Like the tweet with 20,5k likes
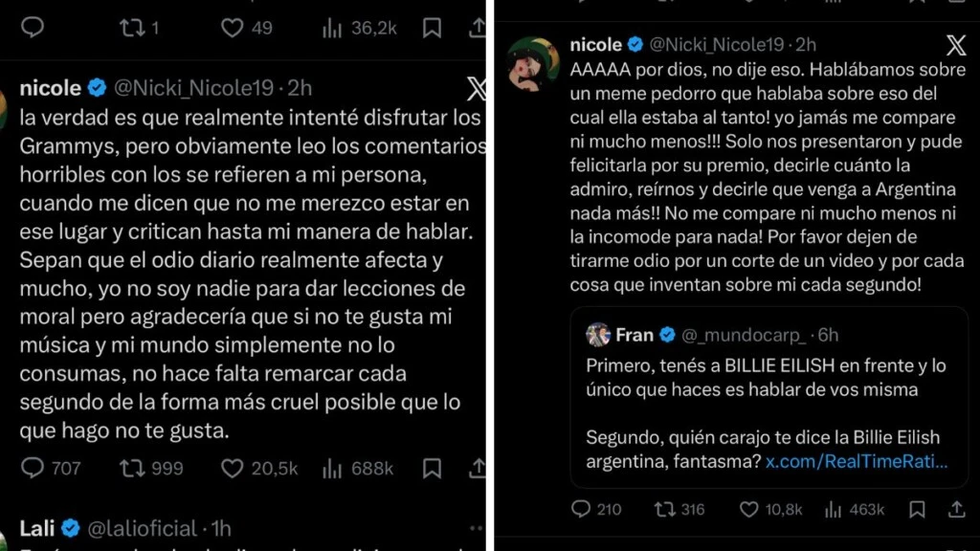980x551 pixels. (233, 468)
